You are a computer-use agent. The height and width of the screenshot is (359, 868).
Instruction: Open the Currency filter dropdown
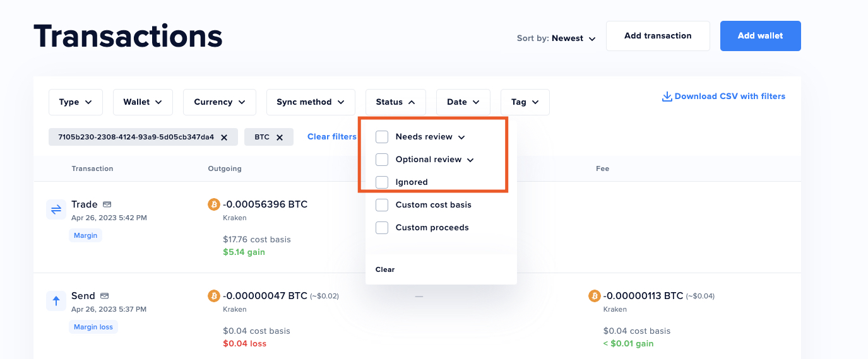pyautogui.click(x=220, y=102)
